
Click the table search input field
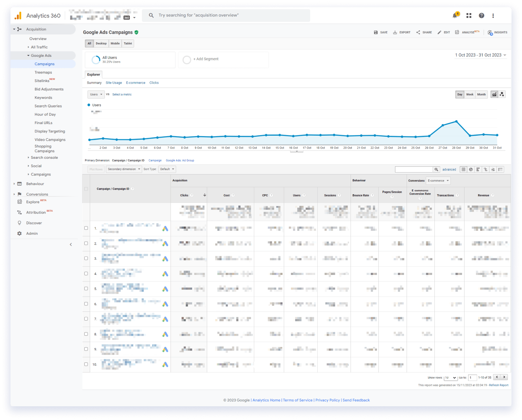(414, 169)
